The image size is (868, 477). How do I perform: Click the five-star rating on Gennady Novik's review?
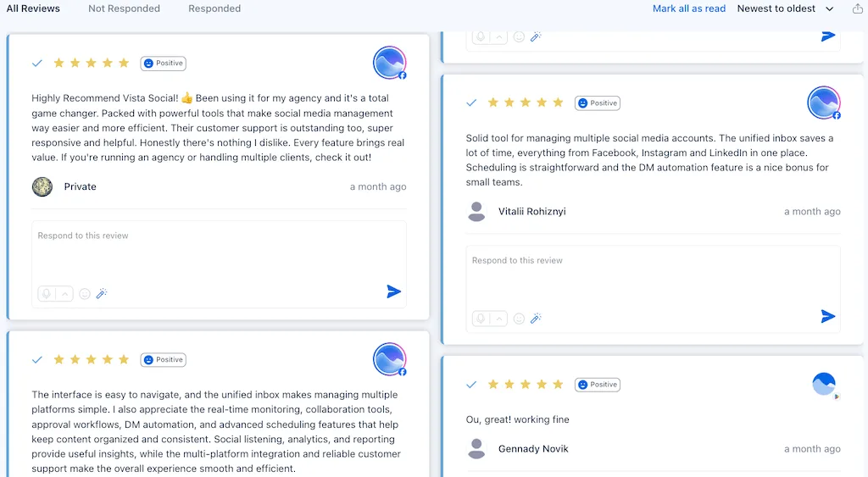point(525,385)
